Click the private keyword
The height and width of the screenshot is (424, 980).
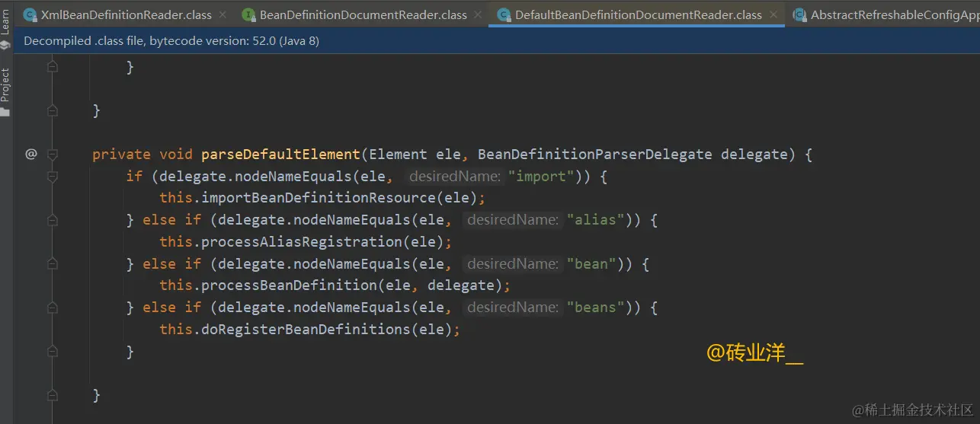[121, 155]
